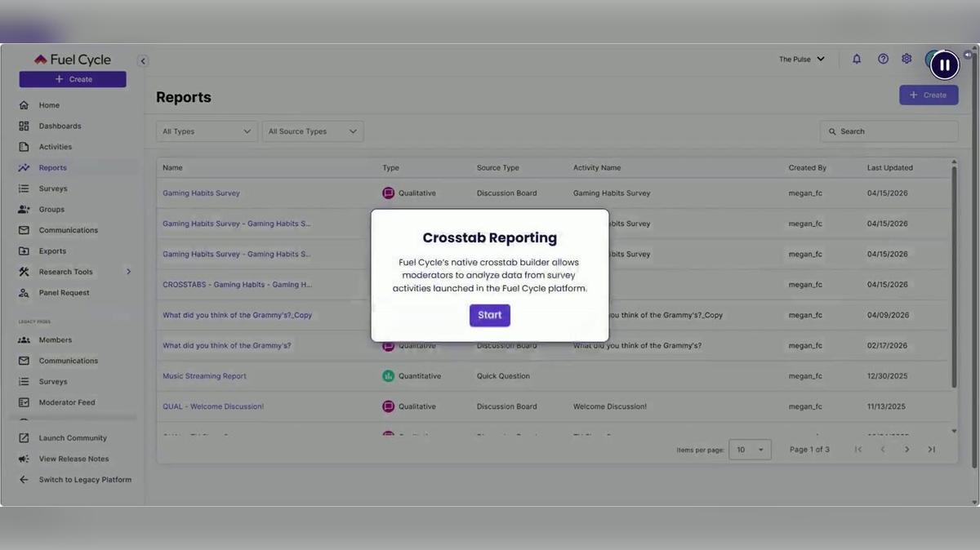This screenshot has height=550, width=980.
Task: Click the 12/30/2025 date cell
Action: (x=887, y=376)
